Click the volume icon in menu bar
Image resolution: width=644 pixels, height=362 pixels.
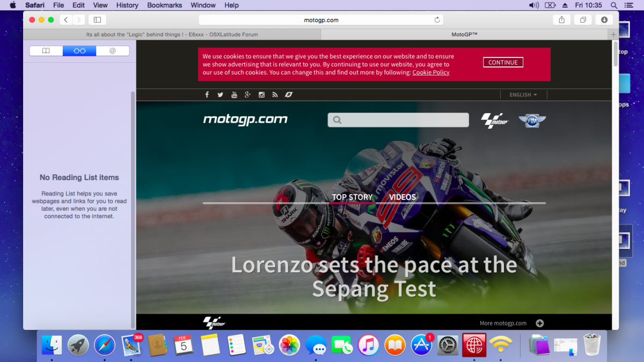534,5
